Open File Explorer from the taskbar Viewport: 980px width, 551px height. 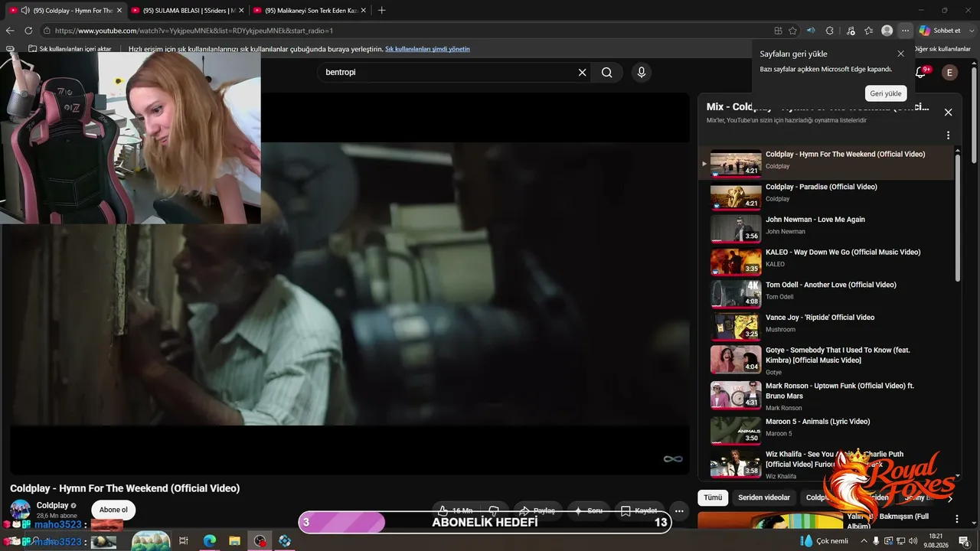234,541
